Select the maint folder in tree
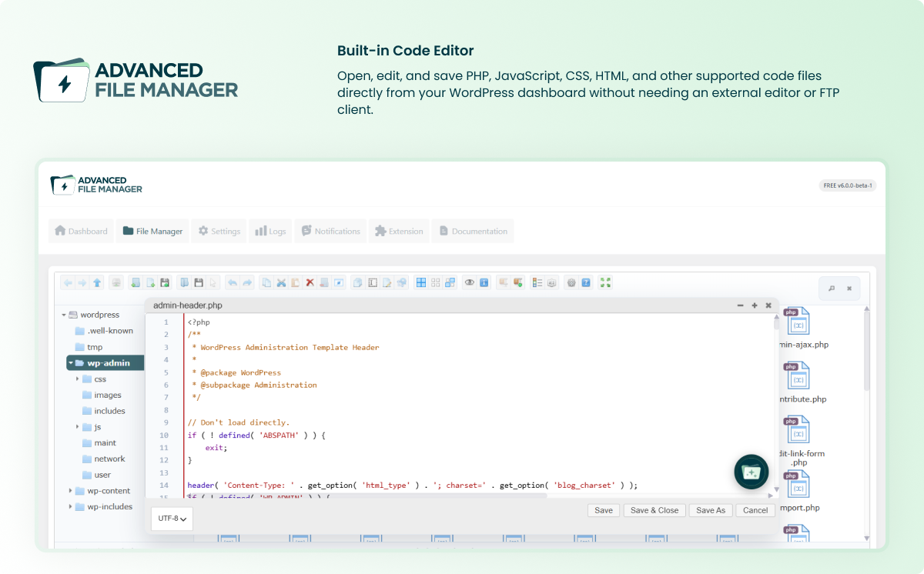 (x=99, y=442)
